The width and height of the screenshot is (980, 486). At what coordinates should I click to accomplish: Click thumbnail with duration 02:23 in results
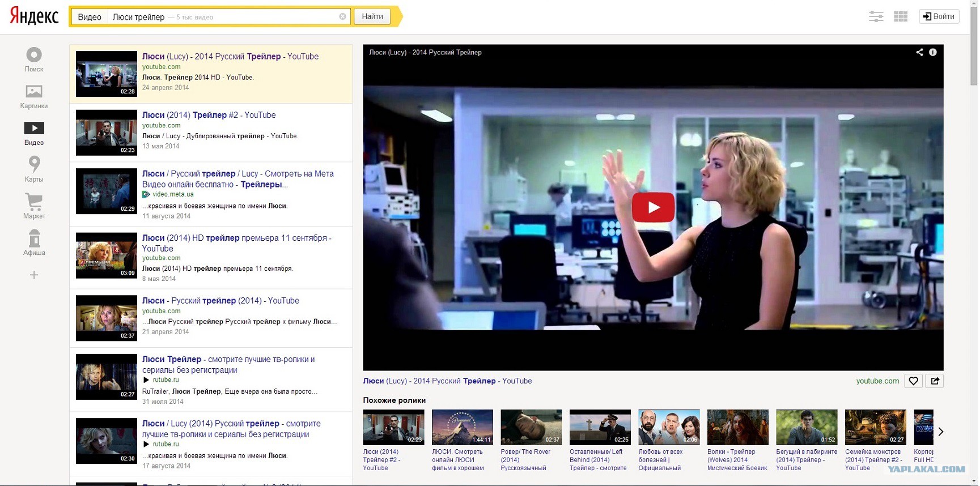click(x=107, y=133)
